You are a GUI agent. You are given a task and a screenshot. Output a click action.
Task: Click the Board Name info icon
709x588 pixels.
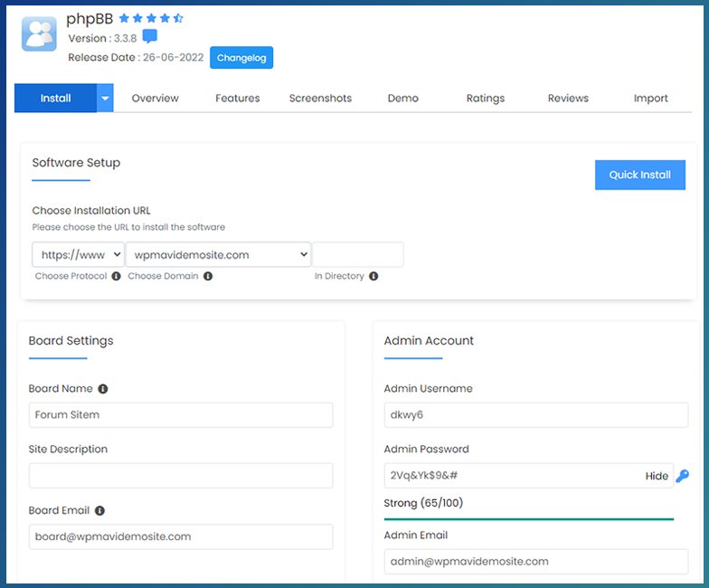(x=103, y=389)
